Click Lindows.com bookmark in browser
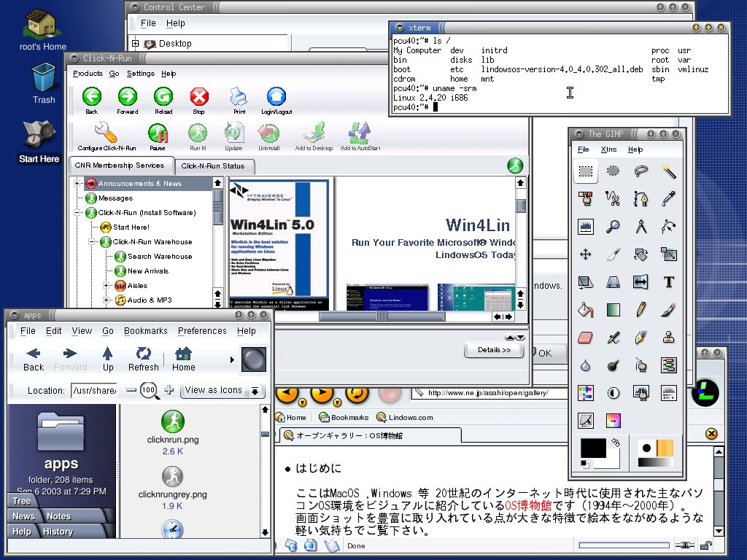 pos(405,417)
